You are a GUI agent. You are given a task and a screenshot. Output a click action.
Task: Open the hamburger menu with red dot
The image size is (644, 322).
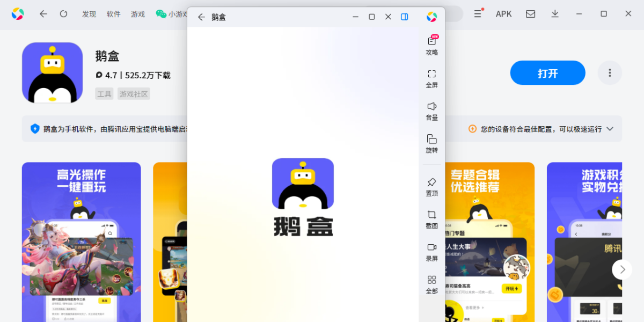pyautogui.click(x=478, y=14)
